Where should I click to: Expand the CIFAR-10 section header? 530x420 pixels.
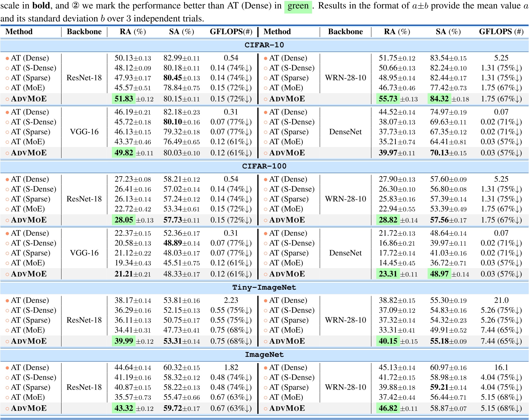click(x=265, y=45)
